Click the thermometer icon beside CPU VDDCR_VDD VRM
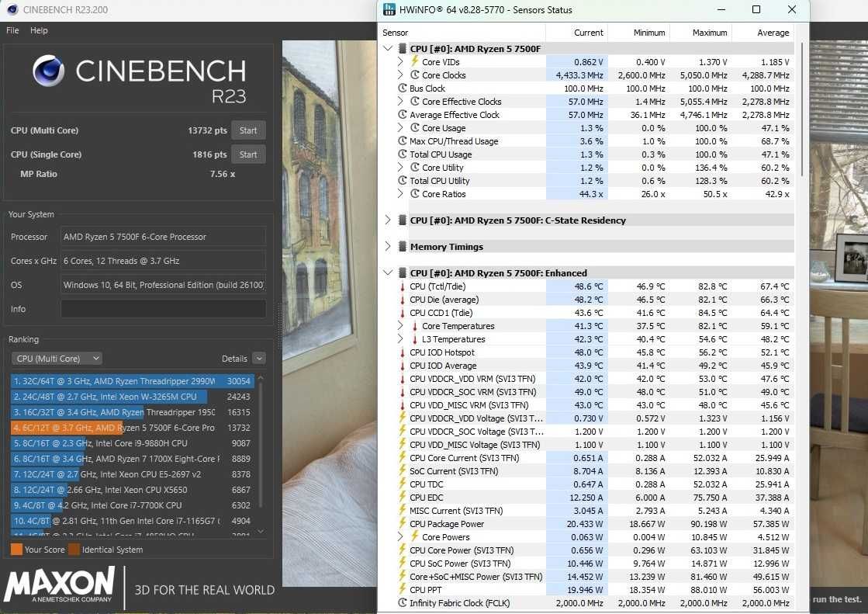The width and height of the screenshot is (868, 614). click(x=403, y=379)
